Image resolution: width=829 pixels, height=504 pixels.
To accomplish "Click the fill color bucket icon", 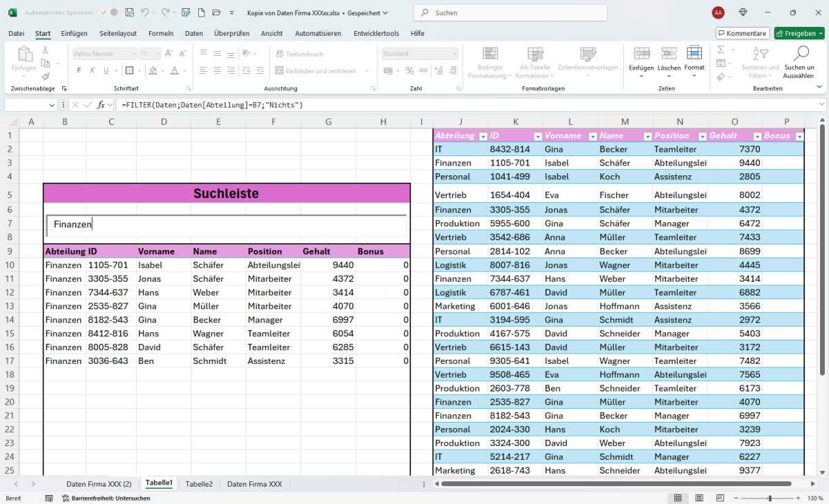I will coord(153,70).
